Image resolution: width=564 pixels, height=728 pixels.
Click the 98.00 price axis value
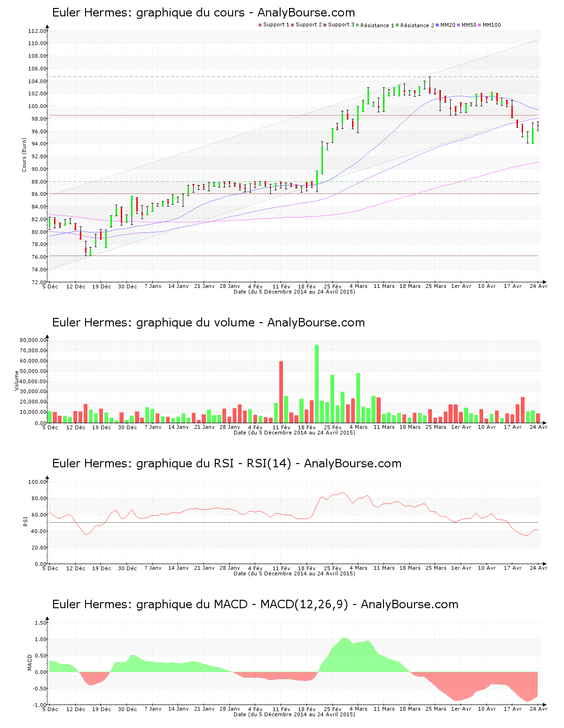[x=39, y=119]
